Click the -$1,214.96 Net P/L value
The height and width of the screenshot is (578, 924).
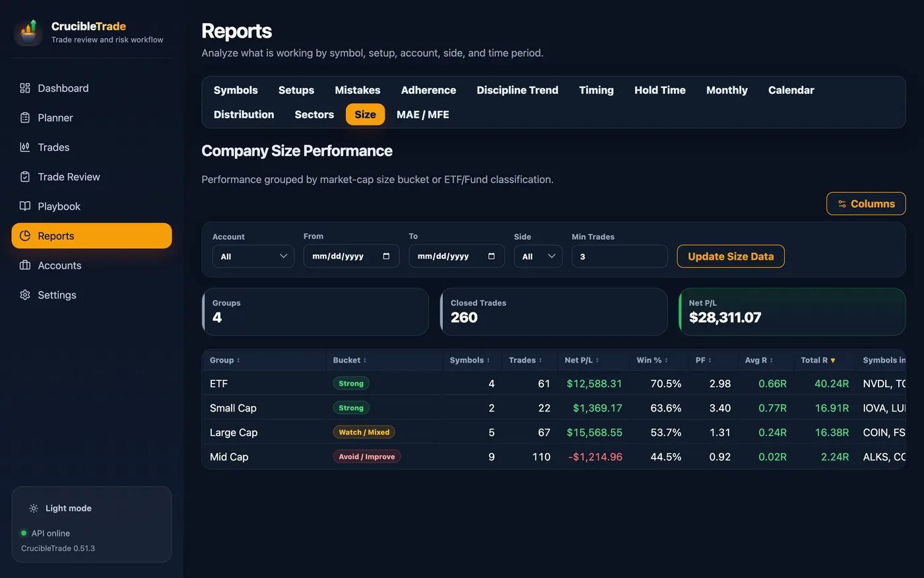point(595,457)
